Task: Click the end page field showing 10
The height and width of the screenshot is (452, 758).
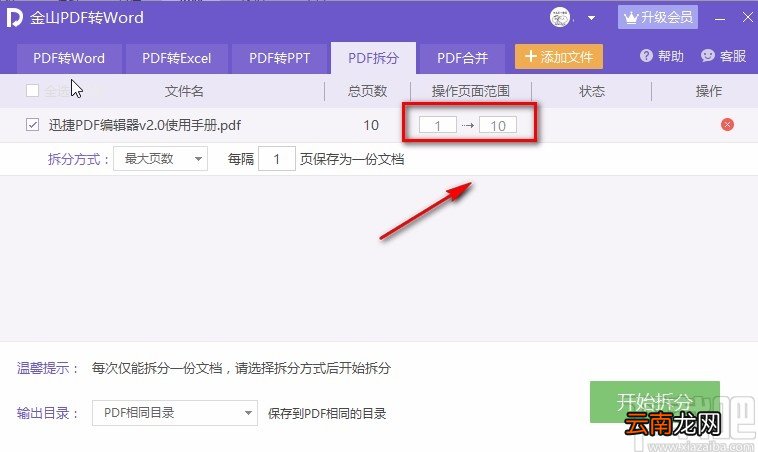Action: (x=498, y=125)
